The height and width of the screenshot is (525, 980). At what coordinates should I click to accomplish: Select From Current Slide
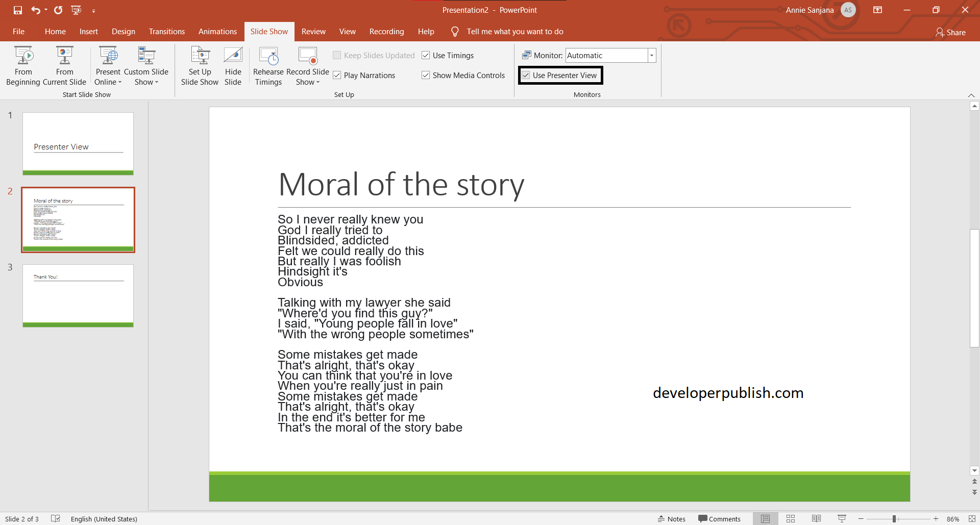[64, 65]
